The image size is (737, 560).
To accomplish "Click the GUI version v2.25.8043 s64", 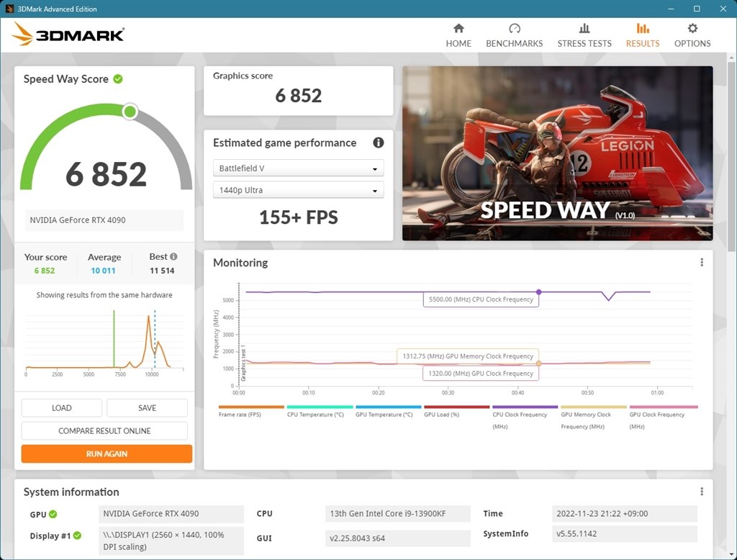I will pos(397,538).
